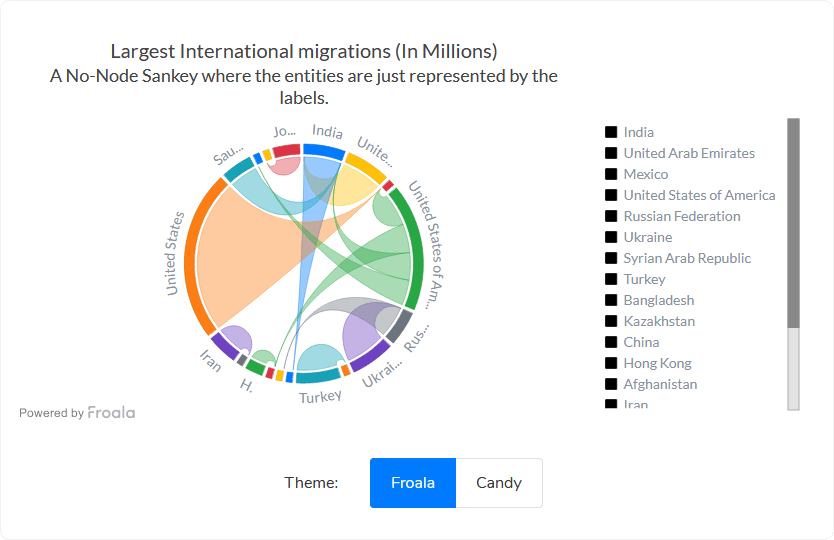Click the legend square for China
The image size is (834, 540).
(610, 342)
